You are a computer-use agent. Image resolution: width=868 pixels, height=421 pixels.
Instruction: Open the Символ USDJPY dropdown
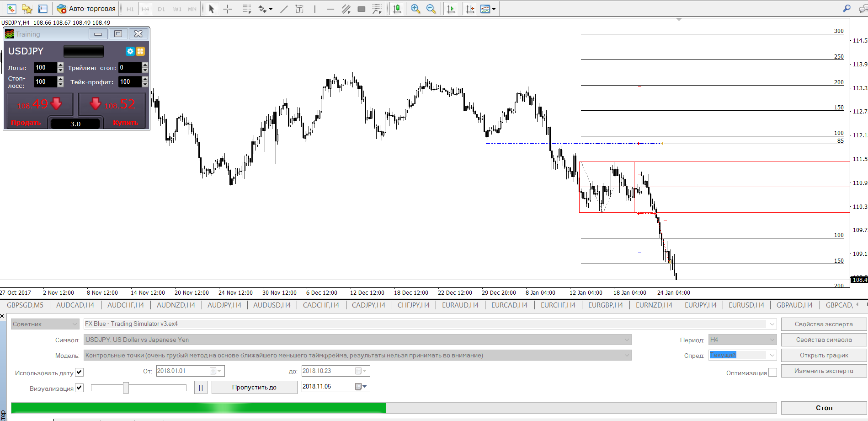pos(357,340)
